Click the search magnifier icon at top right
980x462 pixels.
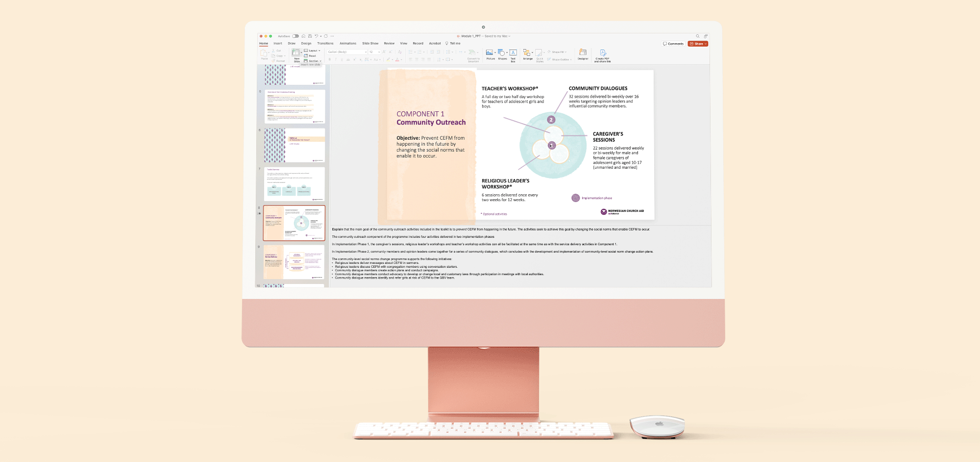698,36
